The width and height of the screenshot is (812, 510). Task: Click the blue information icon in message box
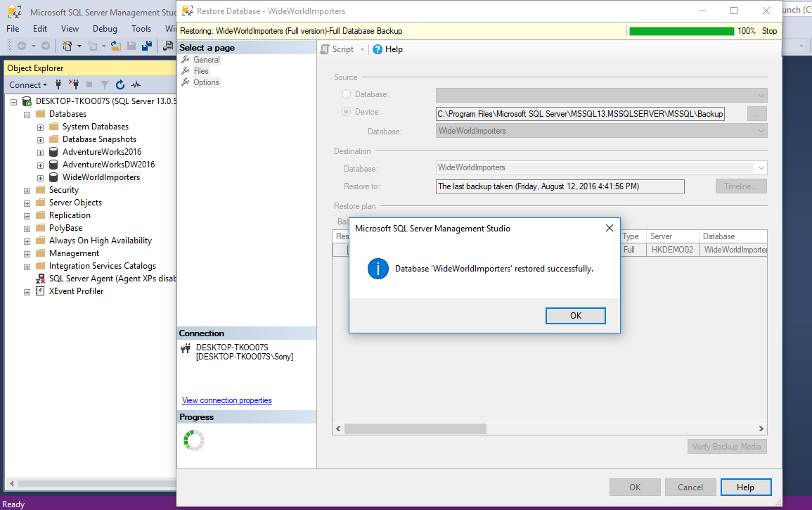(378, 269)
